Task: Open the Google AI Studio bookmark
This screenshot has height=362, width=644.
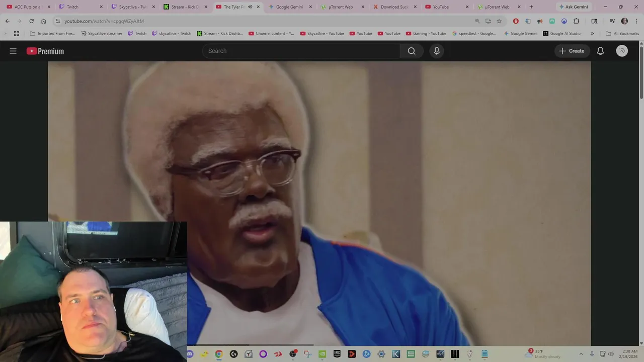Action: pyautogui.click(x=562, y=34)
